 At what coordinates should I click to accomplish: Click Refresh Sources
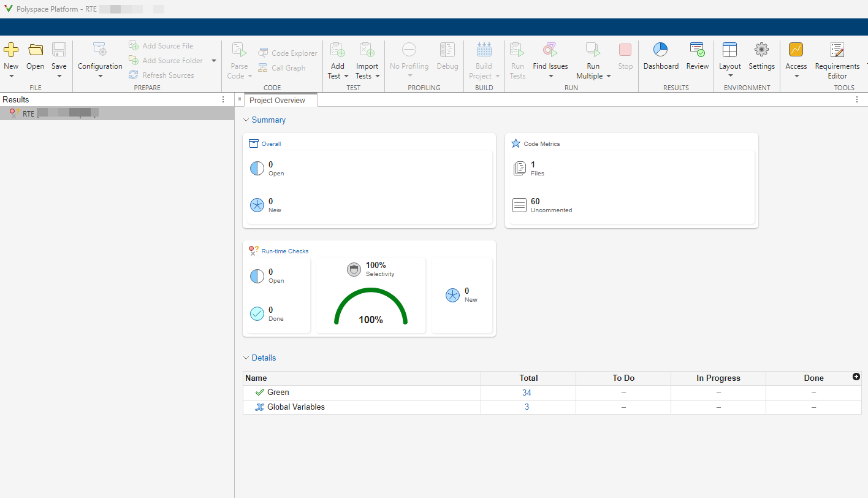pos(161,75)
